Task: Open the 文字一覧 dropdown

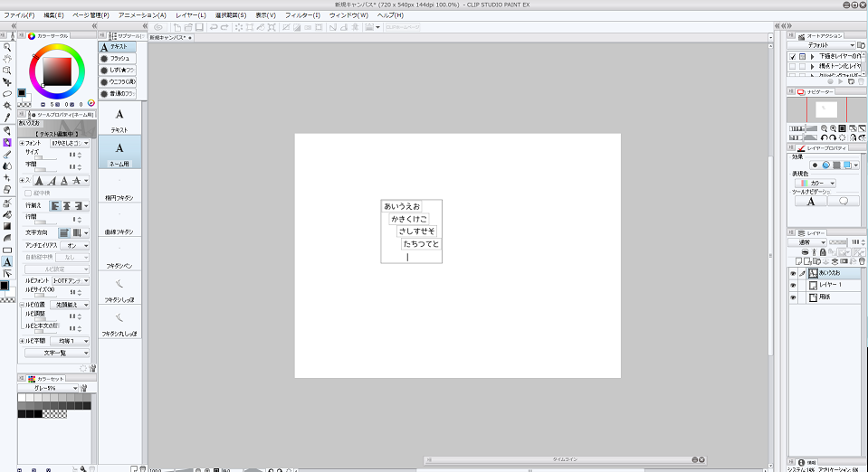Action: click(x=57, y=353)
